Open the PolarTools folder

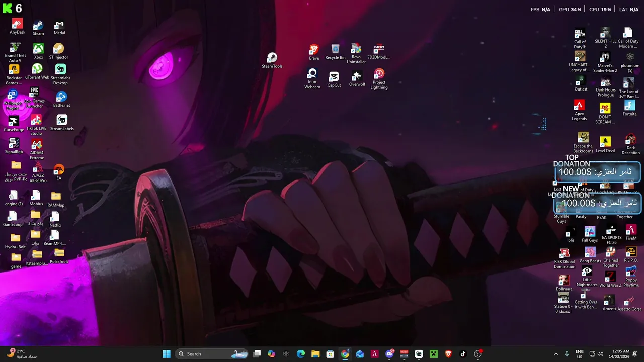(59, 256)
